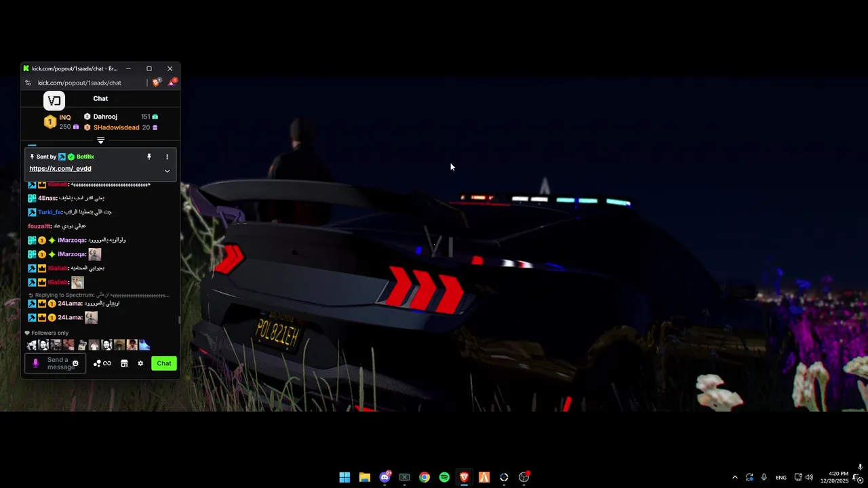Click the ENG language indicator
The image size is (868, 488).
tap(781, 477)
